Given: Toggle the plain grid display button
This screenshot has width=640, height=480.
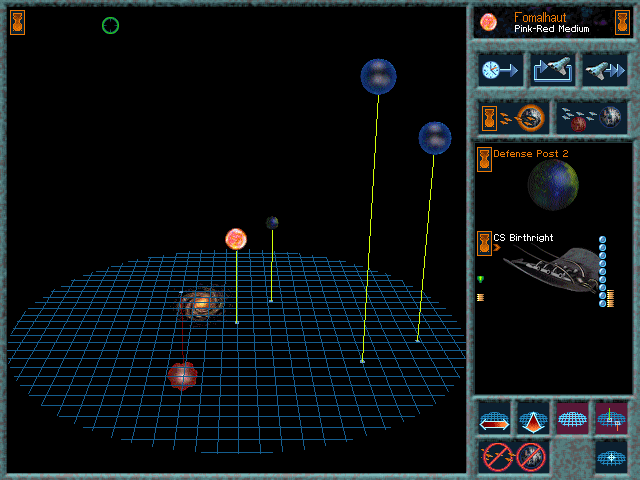Looking at the screenshot, I should coord(572,419).
